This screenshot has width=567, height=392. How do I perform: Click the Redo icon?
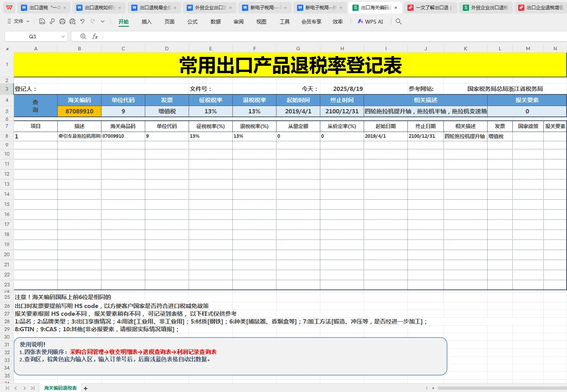92,22
